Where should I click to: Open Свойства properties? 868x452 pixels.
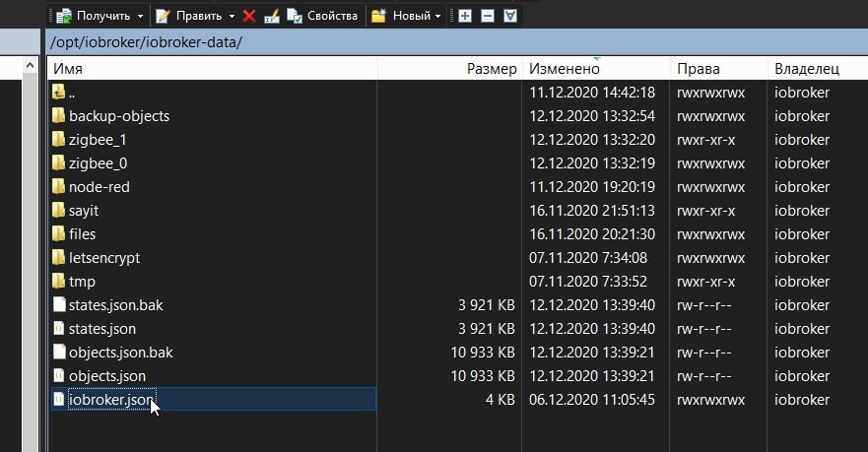point(323,16)
